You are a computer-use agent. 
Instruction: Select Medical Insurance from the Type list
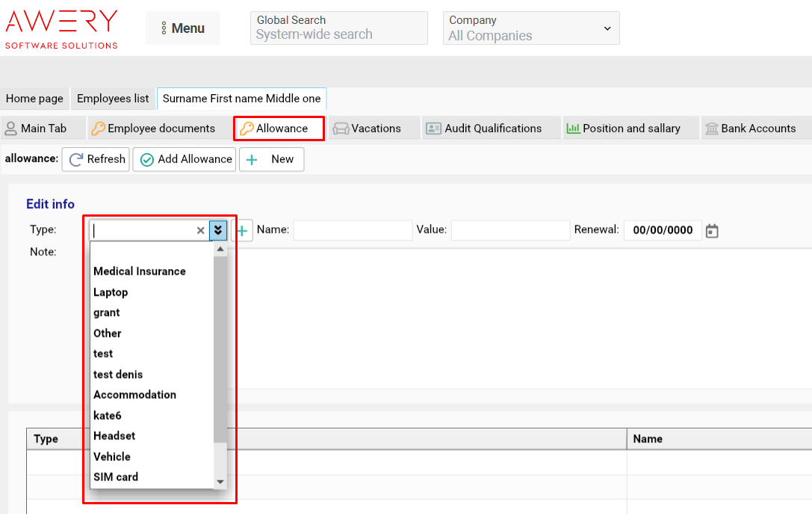pos(140,271)
